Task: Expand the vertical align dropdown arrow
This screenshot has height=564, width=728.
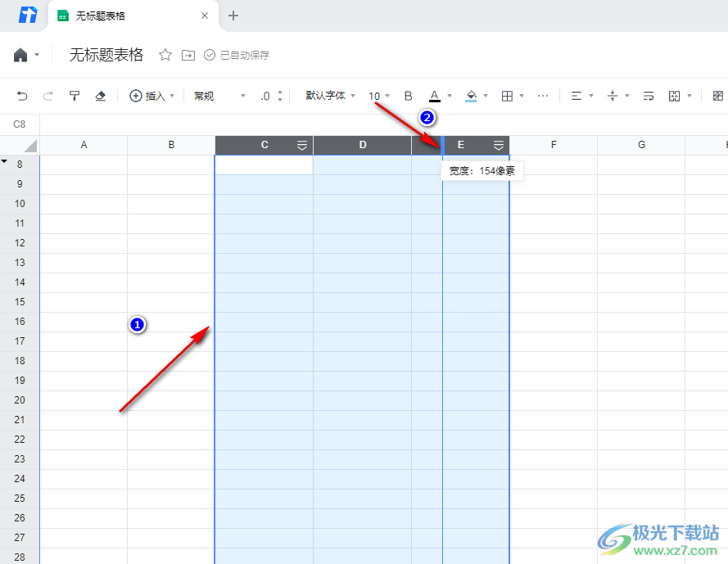Action: pyautogui.click(x=627, y=96)
